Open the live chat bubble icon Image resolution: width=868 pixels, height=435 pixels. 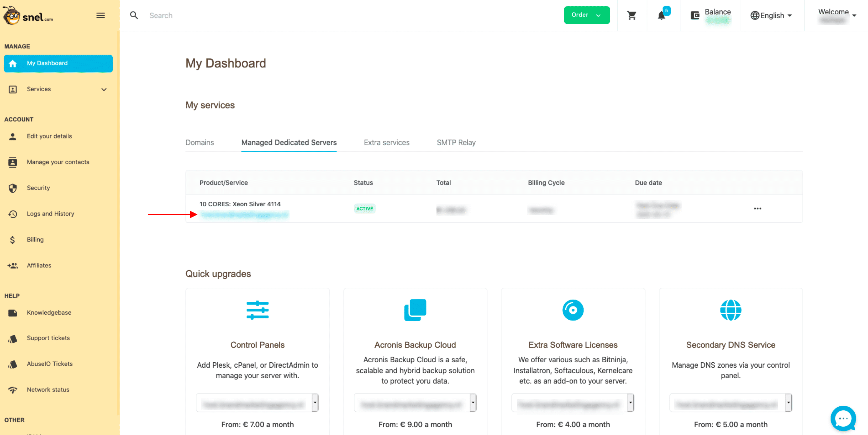point(843,418)
